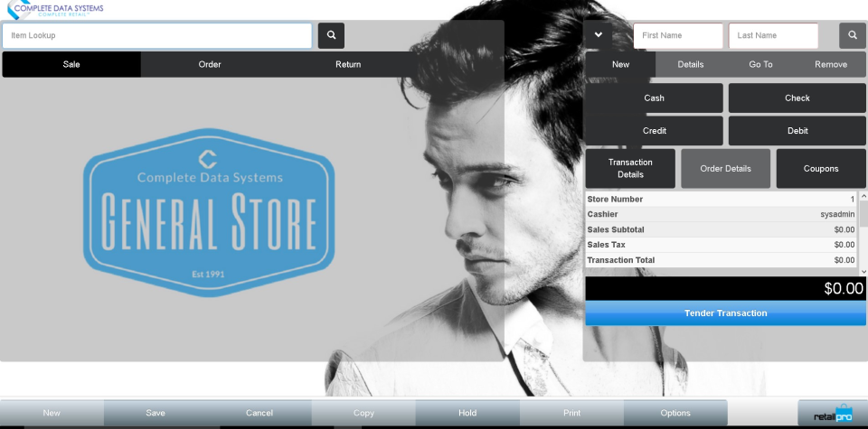
Task: Click Hold in the bottom toolbar
Action: pos(467,413)
